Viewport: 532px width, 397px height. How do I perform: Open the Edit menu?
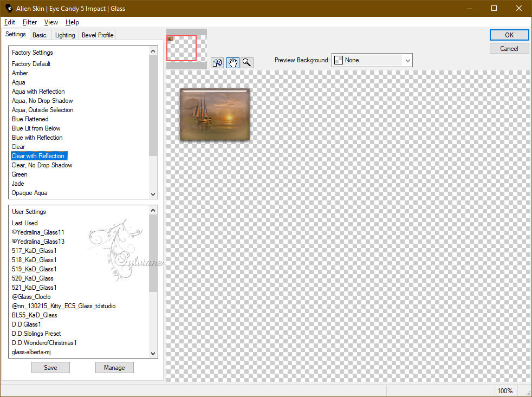(10, 22)
